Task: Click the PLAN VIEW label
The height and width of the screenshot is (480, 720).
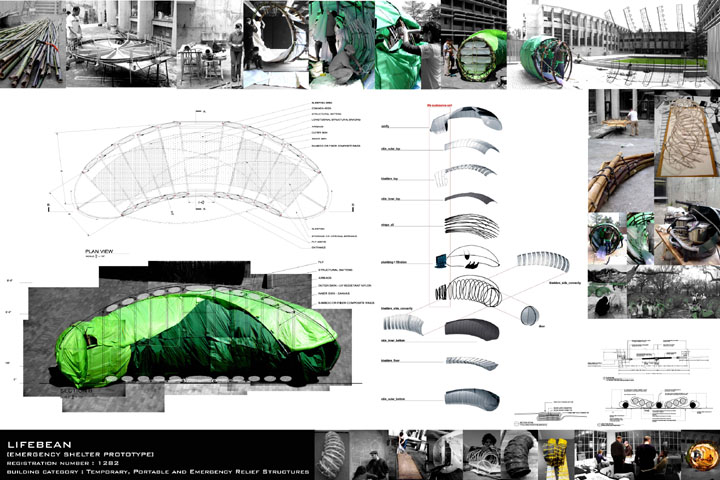Action: coord(102,251)
